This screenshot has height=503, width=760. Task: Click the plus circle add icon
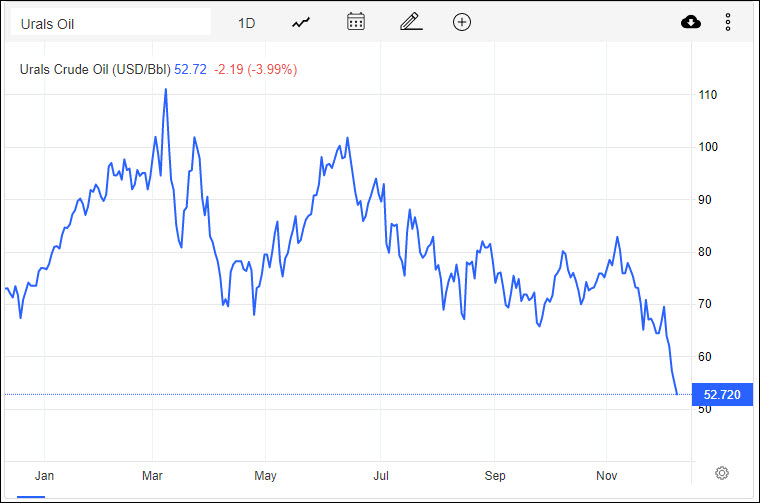click(462, 22)
